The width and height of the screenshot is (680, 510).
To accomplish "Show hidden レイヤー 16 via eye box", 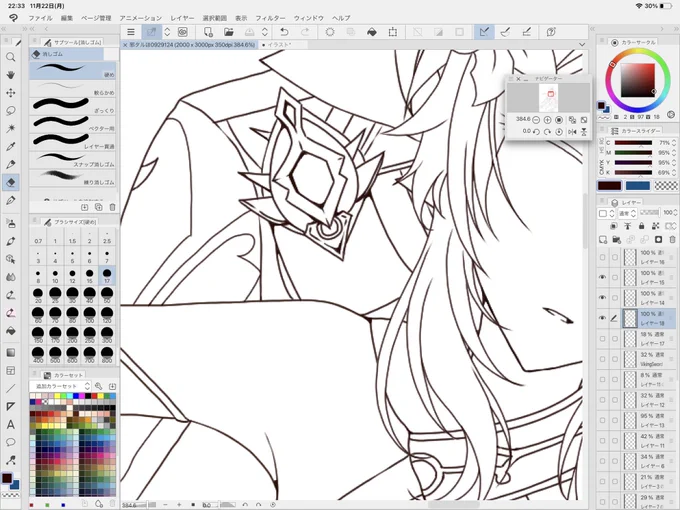I will click(x=602, y=257).
